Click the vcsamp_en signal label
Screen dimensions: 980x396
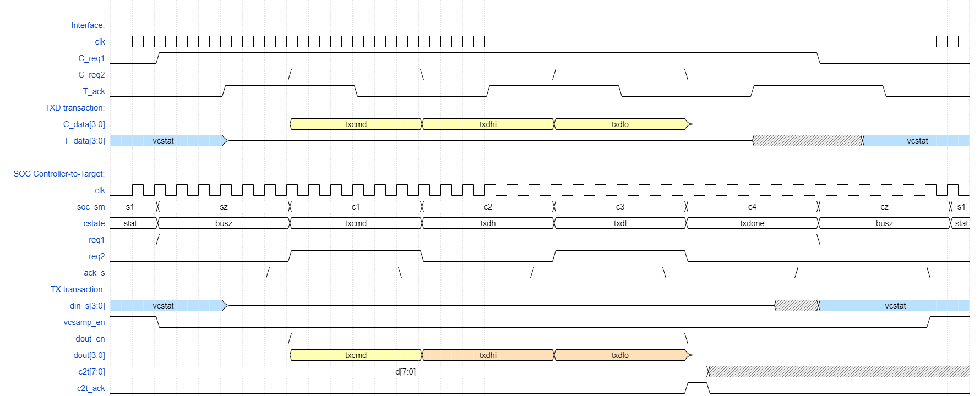(x=84, y=322)
